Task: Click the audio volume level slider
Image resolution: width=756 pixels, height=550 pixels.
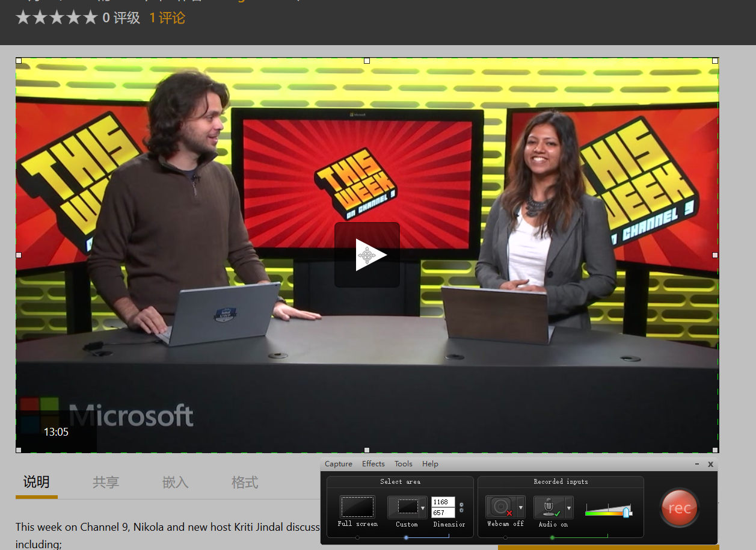Action: pos(608,510)
